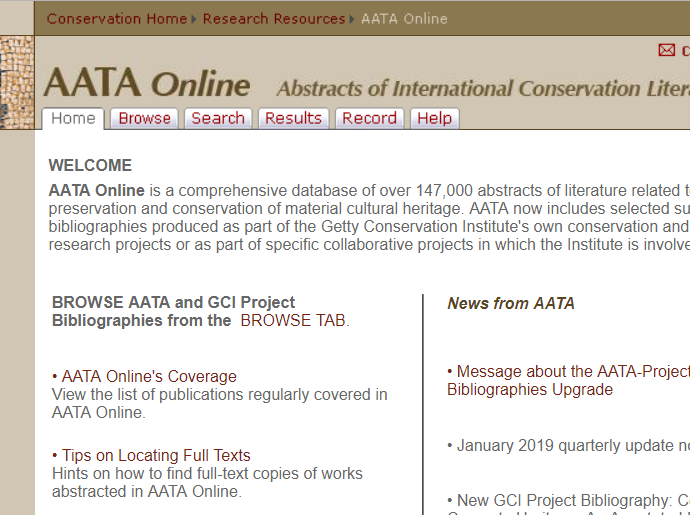Follow the Research Resources breadcrumb link
This screenshot has height=515, width=690.
click(274, 19)
